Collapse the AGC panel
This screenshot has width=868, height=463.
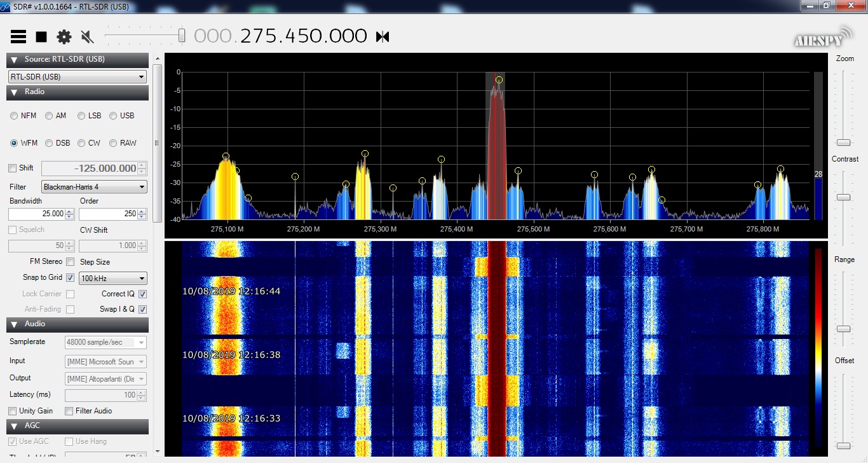(x=13, y=425)
